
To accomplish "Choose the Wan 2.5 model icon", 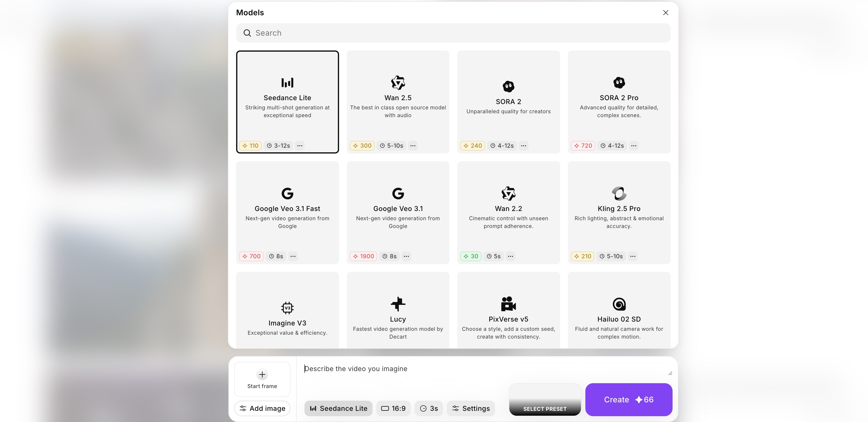I will click(398, 83).
